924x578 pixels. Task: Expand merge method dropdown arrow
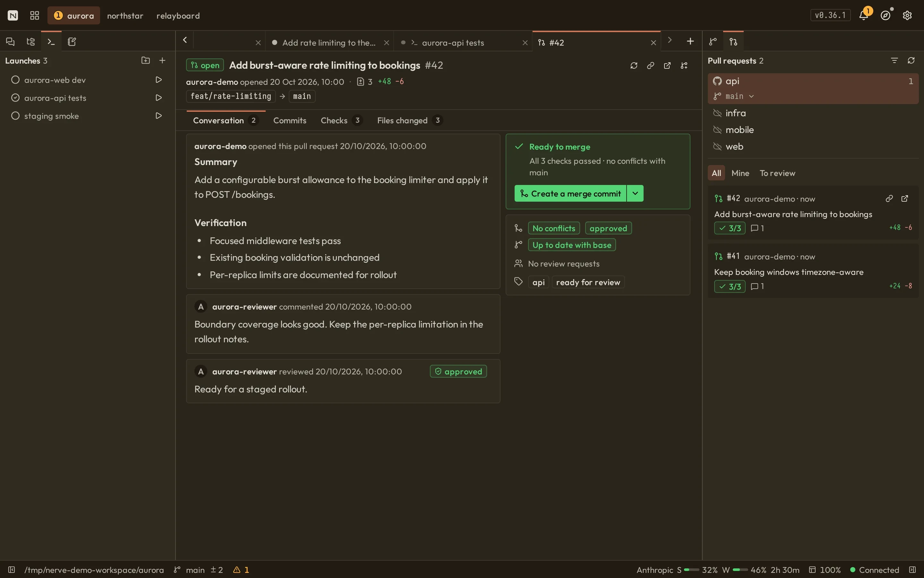[x=635, y=193]
